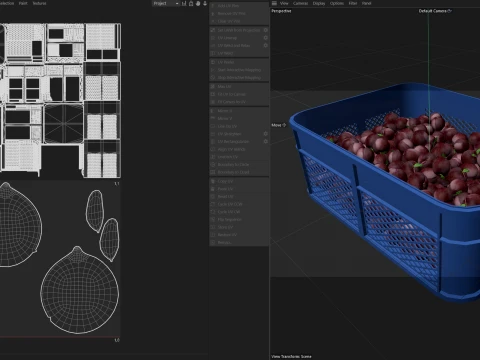Click the Copy UV icon

(x=213, y=181)
